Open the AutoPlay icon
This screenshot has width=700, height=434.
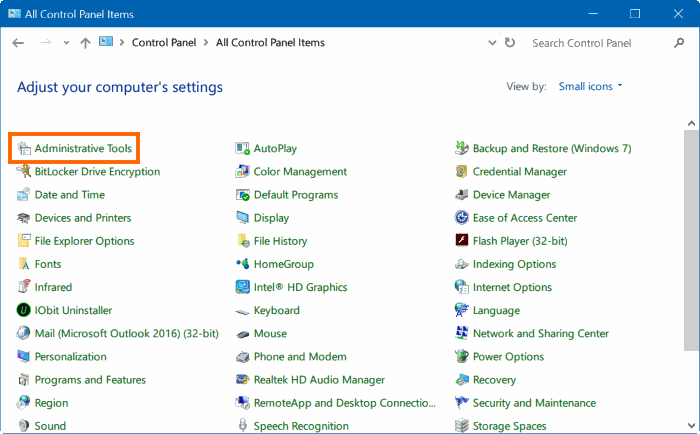point(242,148)
